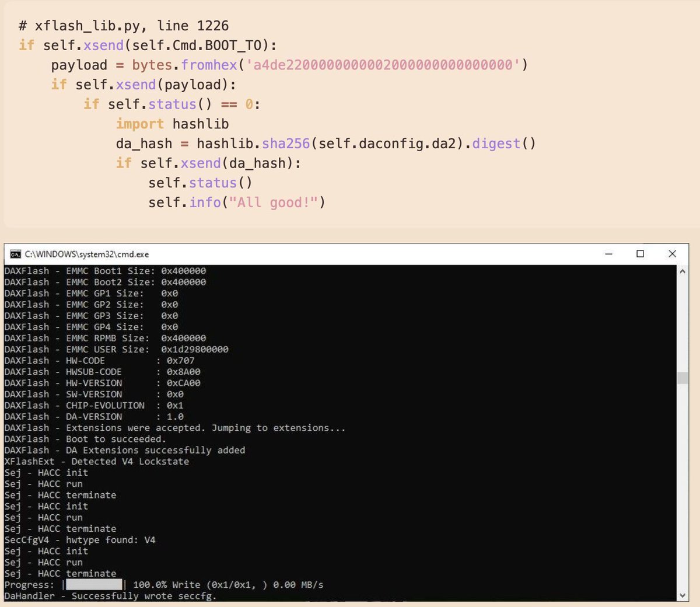Click the 'EMMC Boot1 Size: 0x400000' line
This screenshot has width=700, height=607.
[x=105, y=271]
